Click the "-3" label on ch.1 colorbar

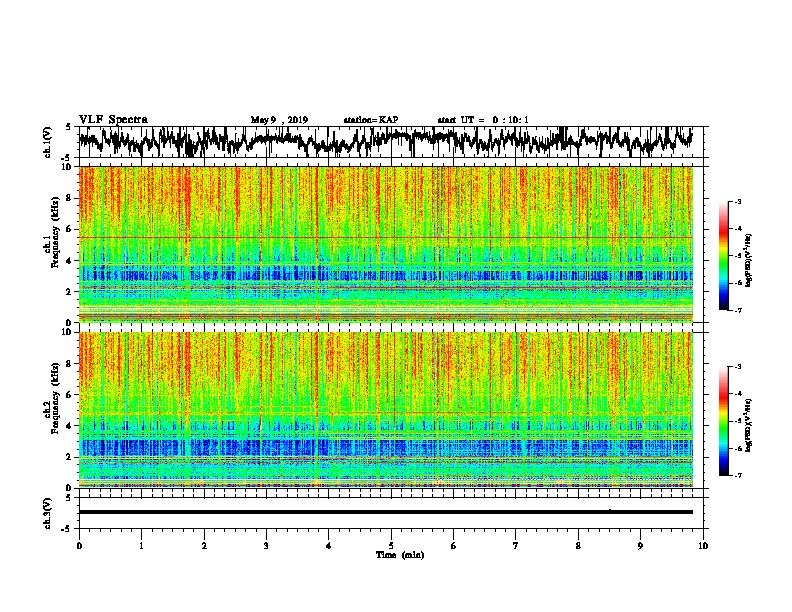pos(737,202)
